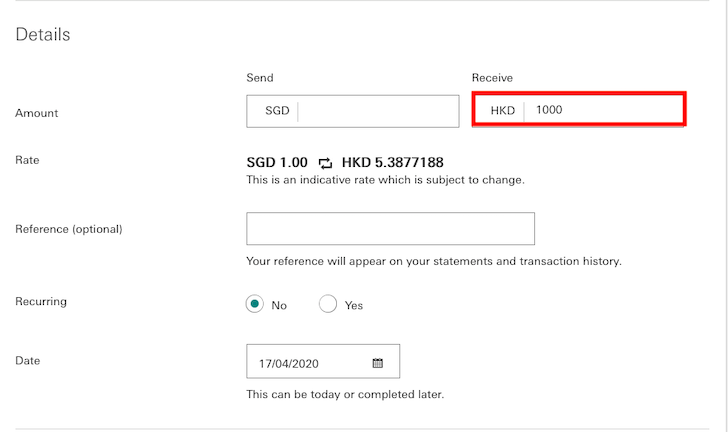This screenshot has height=432, width=728.
Task: Select Yes for Recurring
Action: 328,304
